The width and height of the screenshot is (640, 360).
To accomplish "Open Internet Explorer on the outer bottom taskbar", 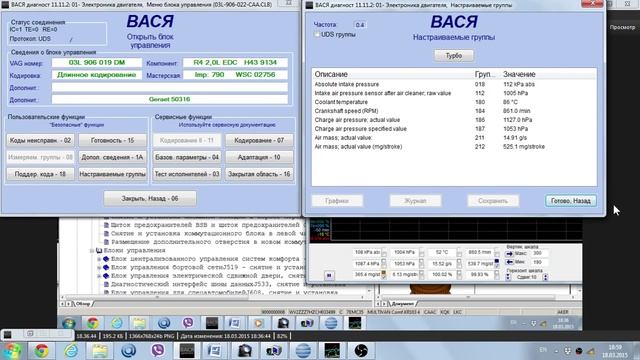I will [71, 351].
